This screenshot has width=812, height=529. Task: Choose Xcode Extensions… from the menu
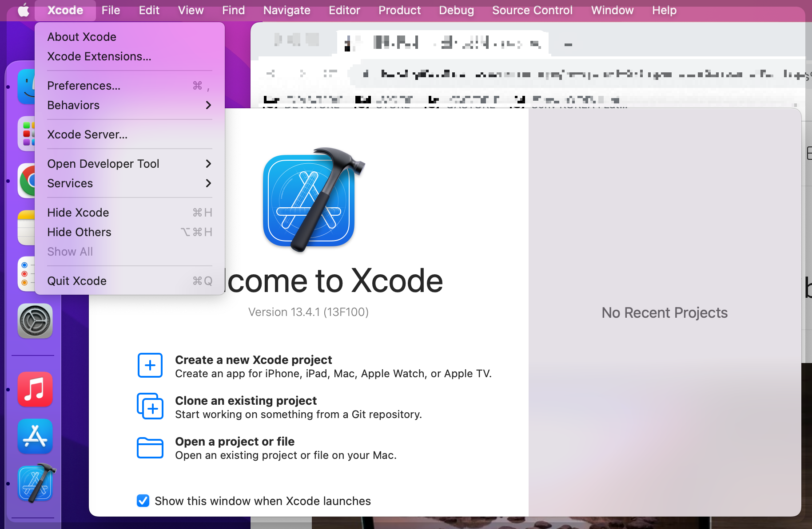point(129,56)
